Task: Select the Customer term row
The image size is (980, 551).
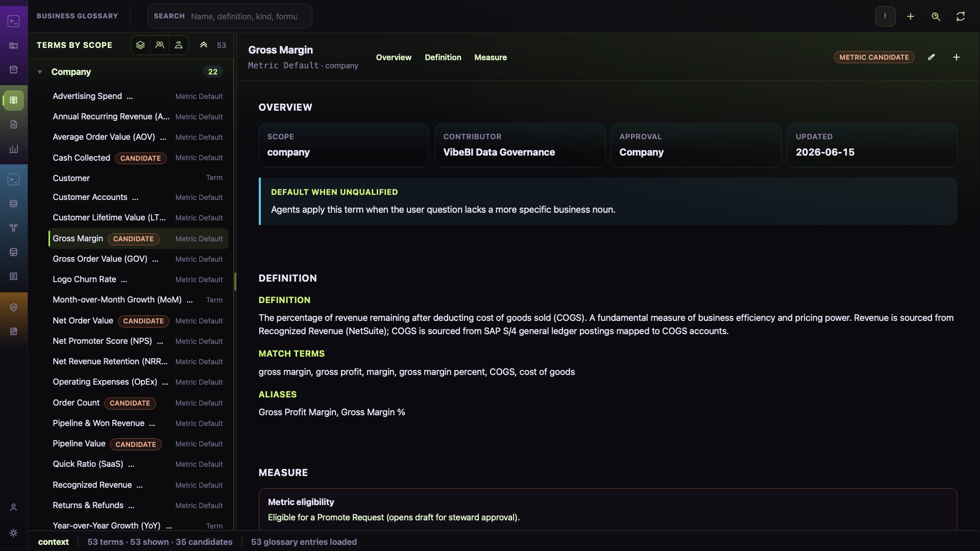Action: 138,178
